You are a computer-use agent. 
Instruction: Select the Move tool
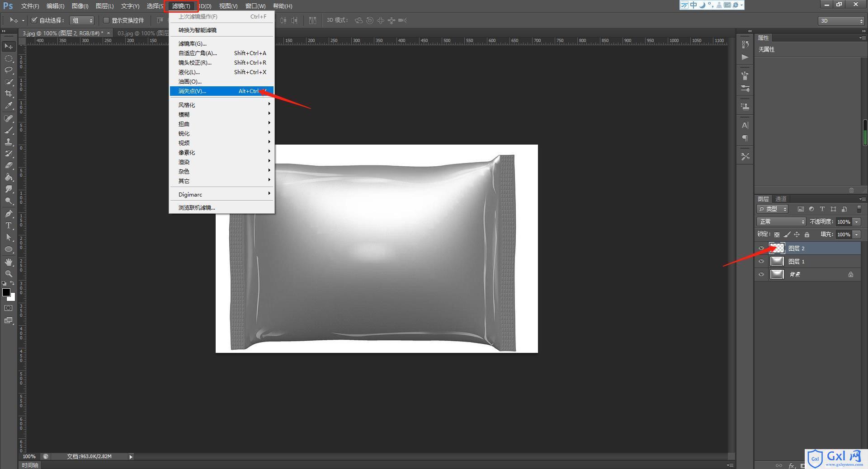tap(9, 47)
